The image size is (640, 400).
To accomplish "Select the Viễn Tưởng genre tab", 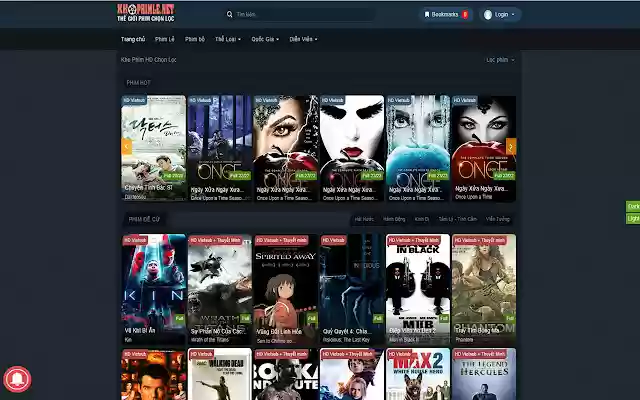I will 498,219.
